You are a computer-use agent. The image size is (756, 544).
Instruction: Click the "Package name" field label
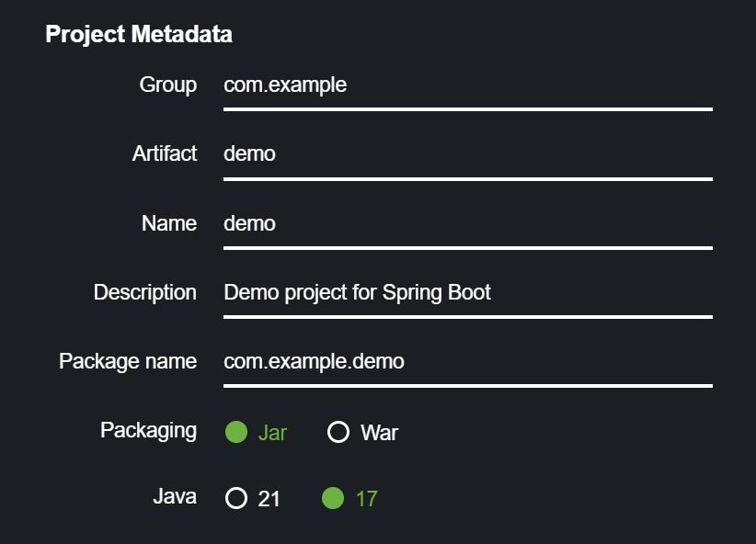point(128,361)
